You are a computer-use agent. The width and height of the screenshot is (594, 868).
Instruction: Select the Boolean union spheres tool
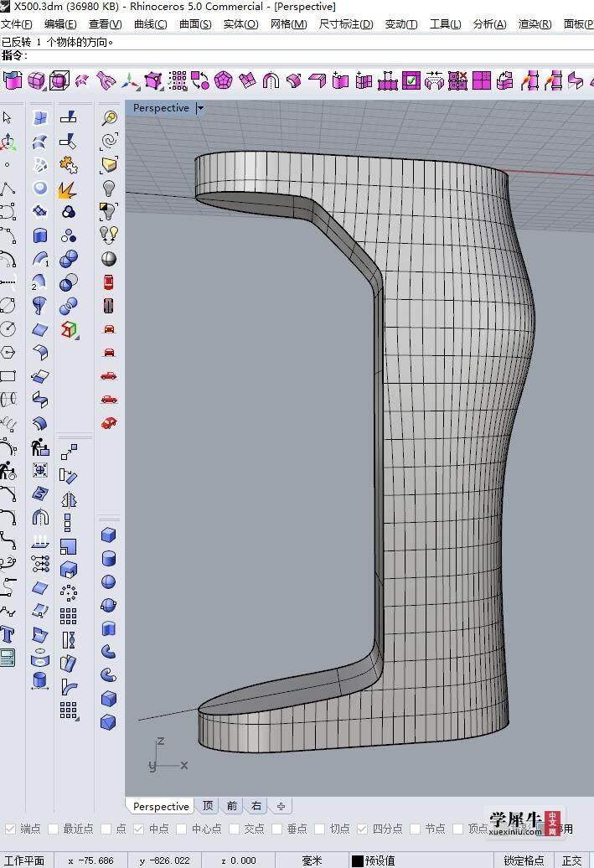click(x=69, y=259)
